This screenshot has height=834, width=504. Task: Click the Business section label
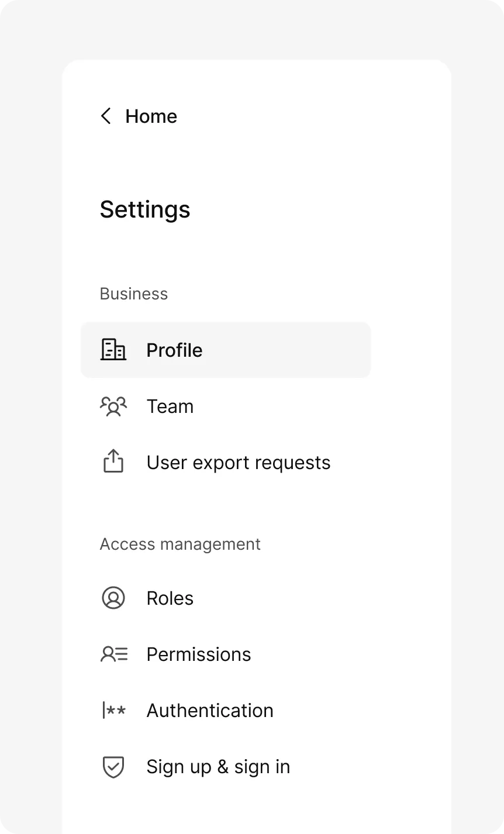[133, 294]
